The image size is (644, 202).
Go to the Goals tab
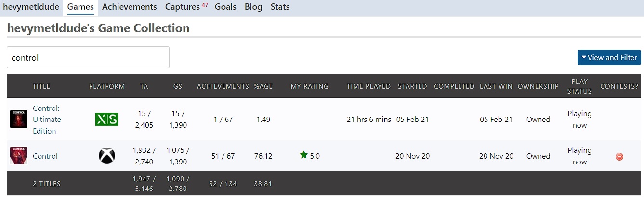[x=226, y=7]
